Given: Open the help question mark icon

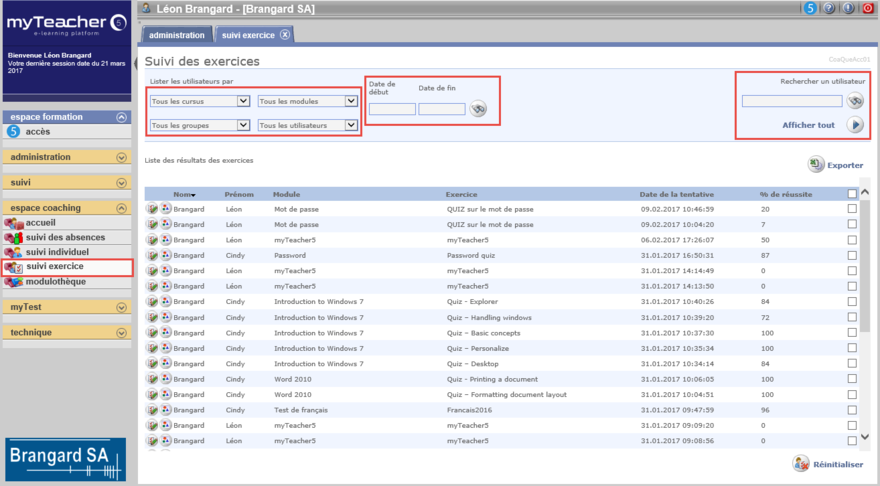Looking at the screenshot, I should (x=829, y=8).
